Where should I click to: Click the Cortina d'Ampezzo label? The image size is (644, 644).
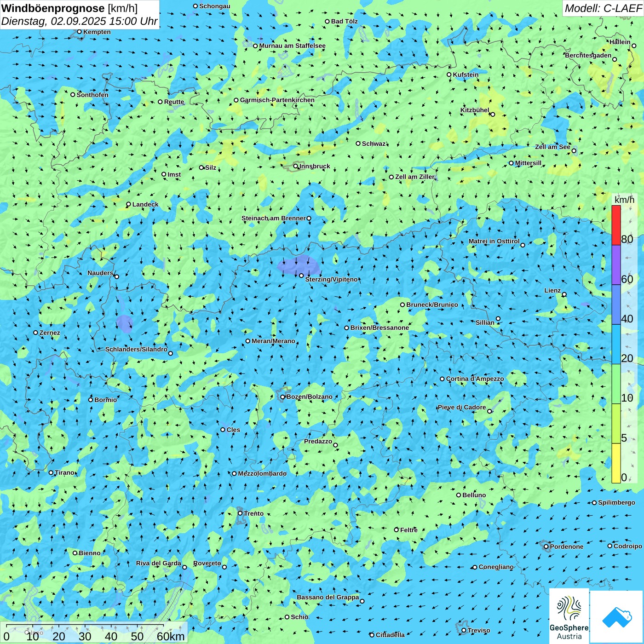click(475, 379)
